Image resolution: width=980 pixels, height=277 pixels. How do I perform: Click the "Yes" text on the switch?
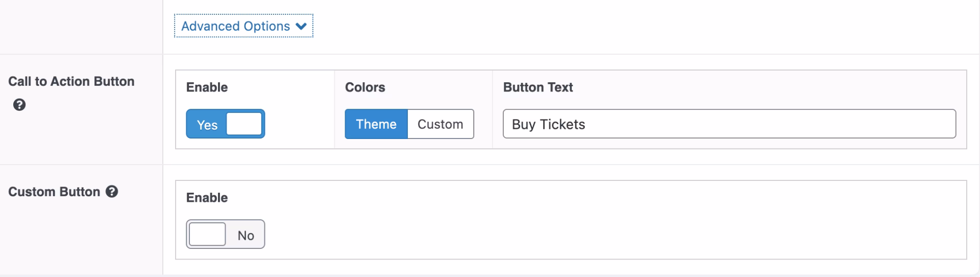(x=207, y=125)
